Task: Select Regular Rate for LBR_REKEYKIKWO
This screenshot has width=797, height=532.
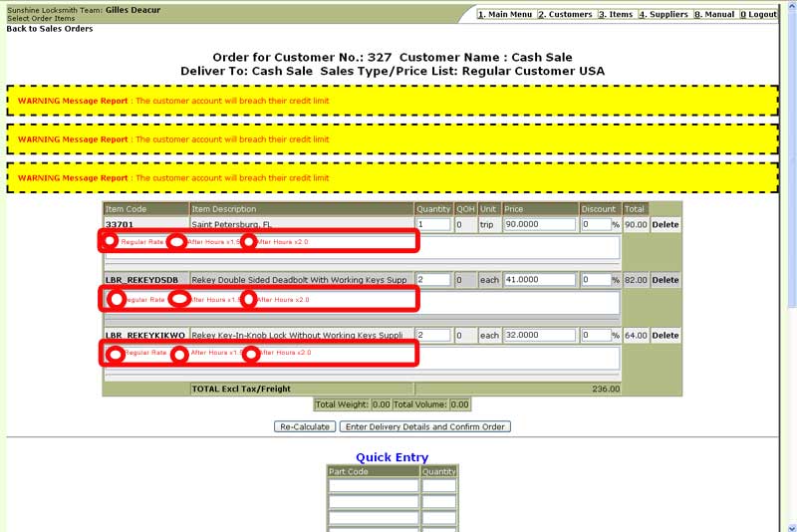Action: click(x=116, y=353)
